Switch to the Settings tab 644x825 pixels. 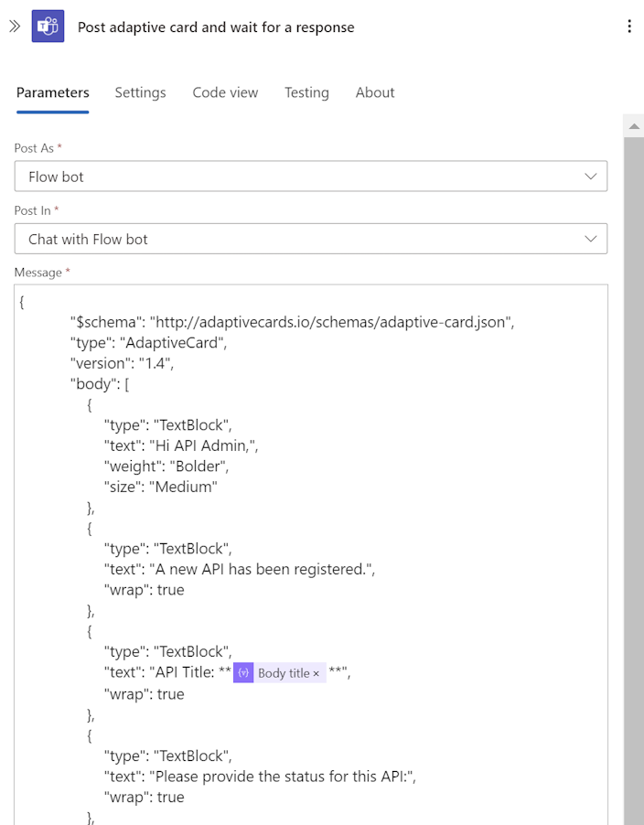141,92
